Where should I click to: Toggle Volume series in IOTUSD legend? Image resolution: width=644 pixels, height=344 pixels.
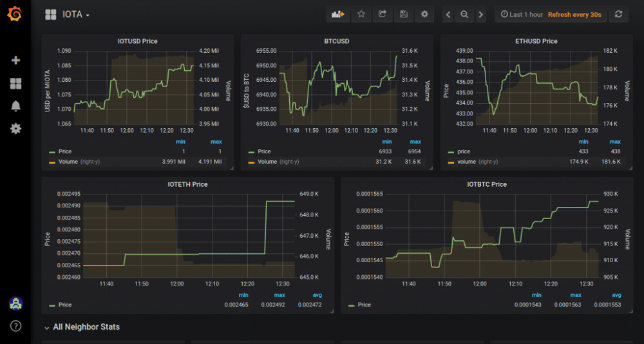coord(68,162)
